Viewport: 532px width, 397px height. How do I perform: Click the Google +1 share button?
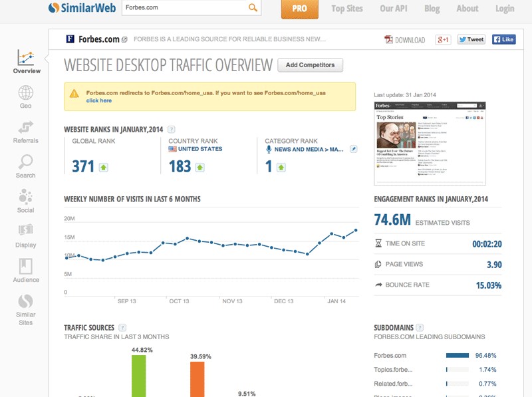pos(444,40)
